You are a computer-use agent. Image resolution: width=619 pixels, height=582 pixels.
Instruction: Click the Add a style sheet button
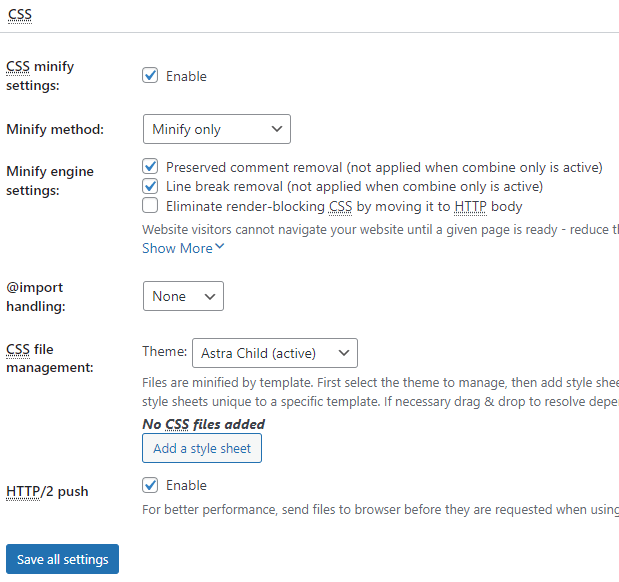(x=201, y=448)
